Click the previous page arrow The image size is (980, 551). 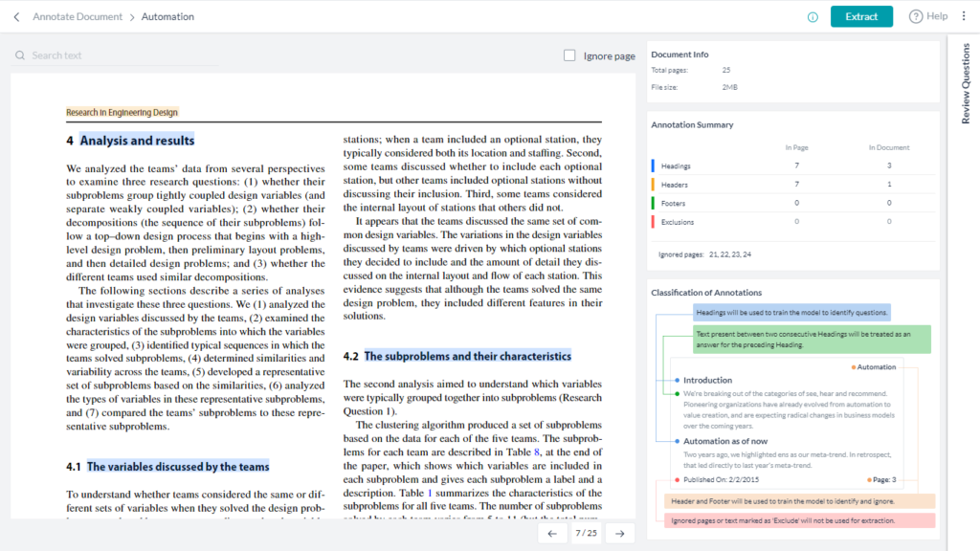(x=552, y=533)
